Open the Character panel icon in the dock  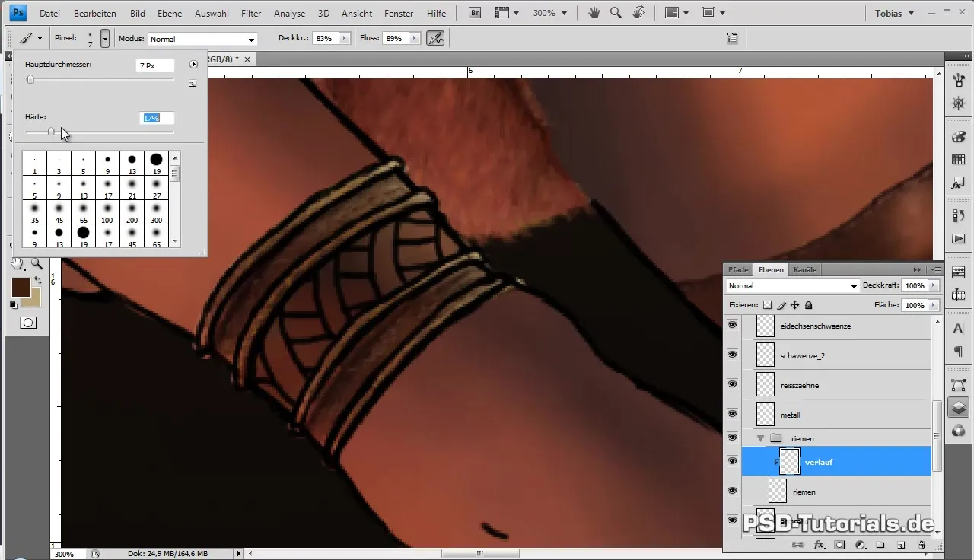[x=959, y=327]
